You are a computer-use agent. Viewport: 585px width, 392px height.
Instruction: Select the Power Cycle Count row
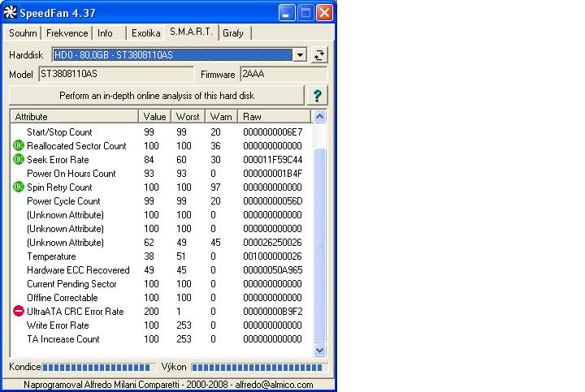pos(162,200)
